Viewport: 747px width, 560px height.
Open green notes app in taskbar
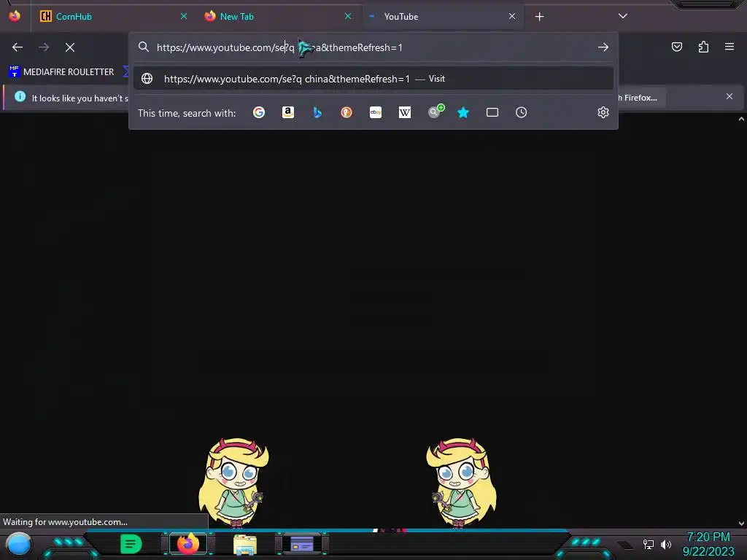tap(131, 544)
